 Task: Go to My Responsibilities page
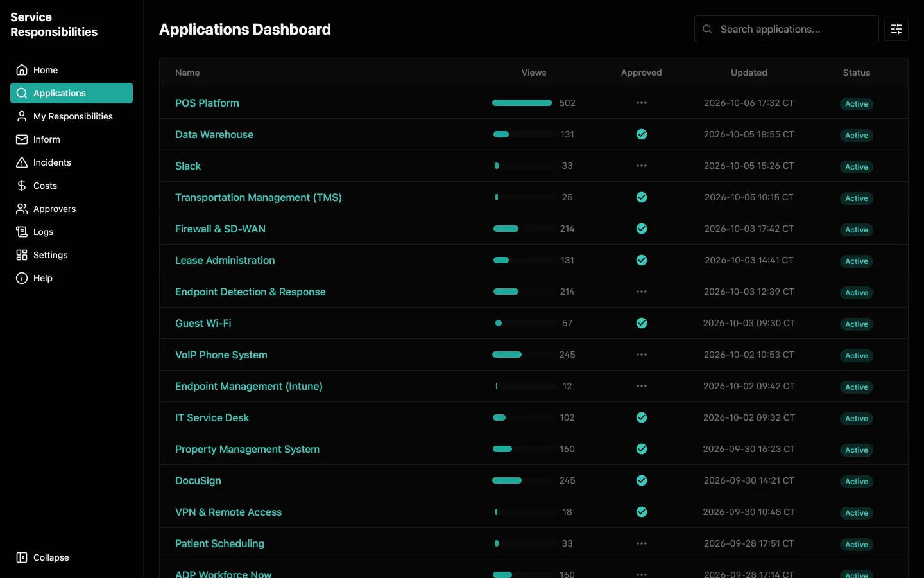coord(71,116)
